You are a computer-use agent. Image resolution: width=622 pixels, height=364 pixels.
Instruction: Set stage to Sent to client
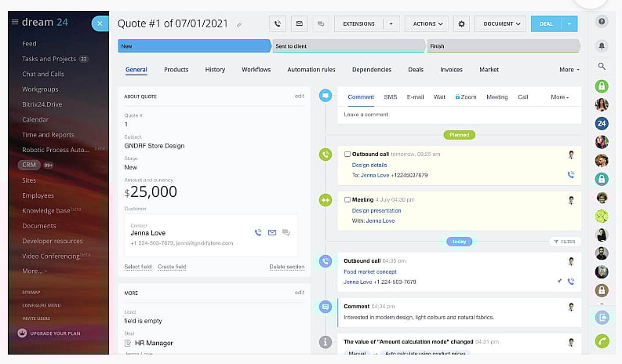click(x=348, y=46)
